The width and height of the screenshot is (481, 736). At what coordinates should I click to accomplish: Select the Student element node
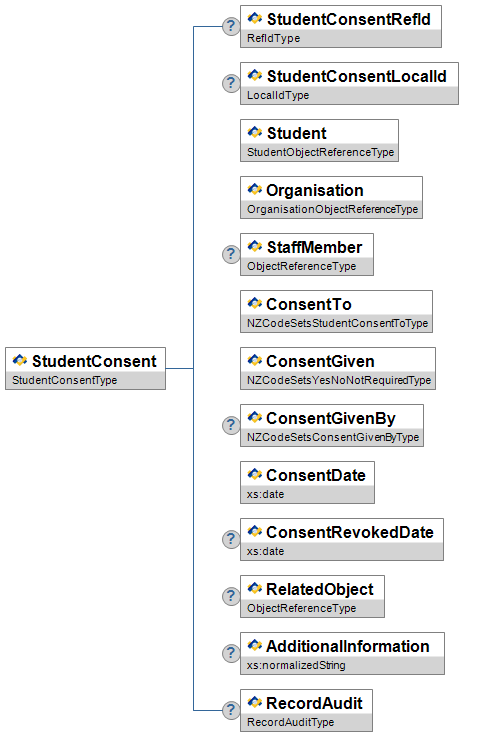pos(320,140)
